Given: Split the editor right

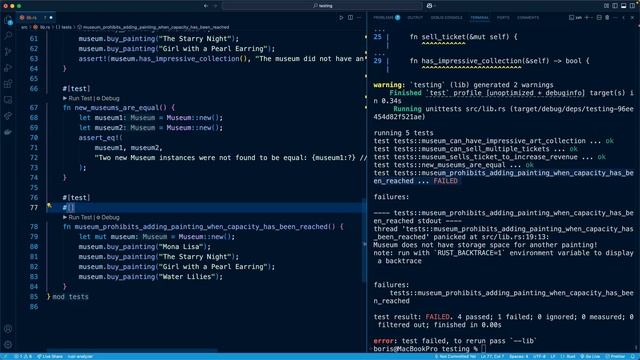Looking at the screenshot, I should pyautogui.click(x=351, y=18).
